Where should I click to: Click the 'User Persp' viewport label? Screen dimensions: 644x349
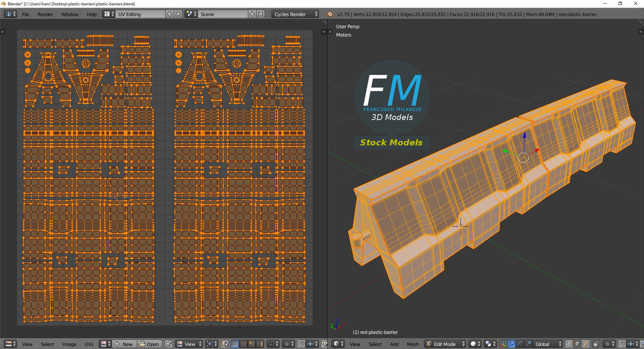click(x=347, y=27)
